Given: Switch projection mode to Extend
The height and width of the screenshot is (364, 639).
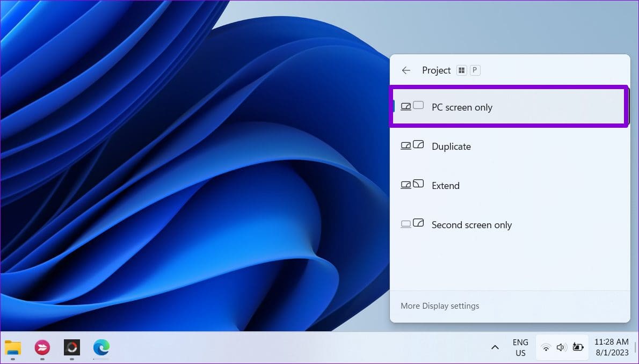Looking at the screenshot, I should point(445,185).
